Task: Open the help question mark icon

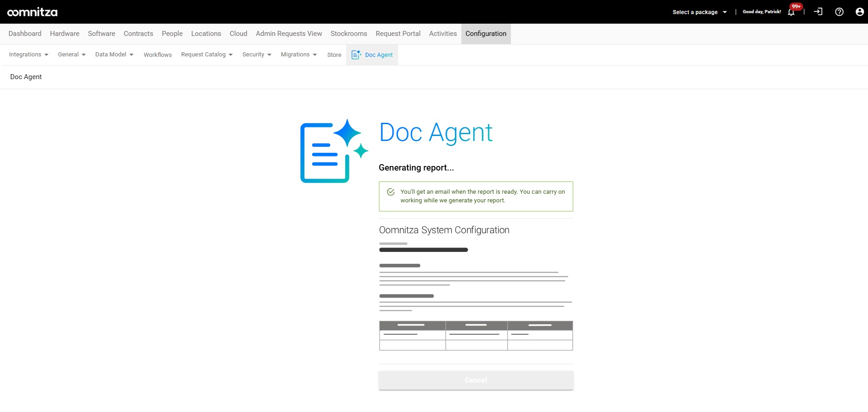Action: pos(839,12)
